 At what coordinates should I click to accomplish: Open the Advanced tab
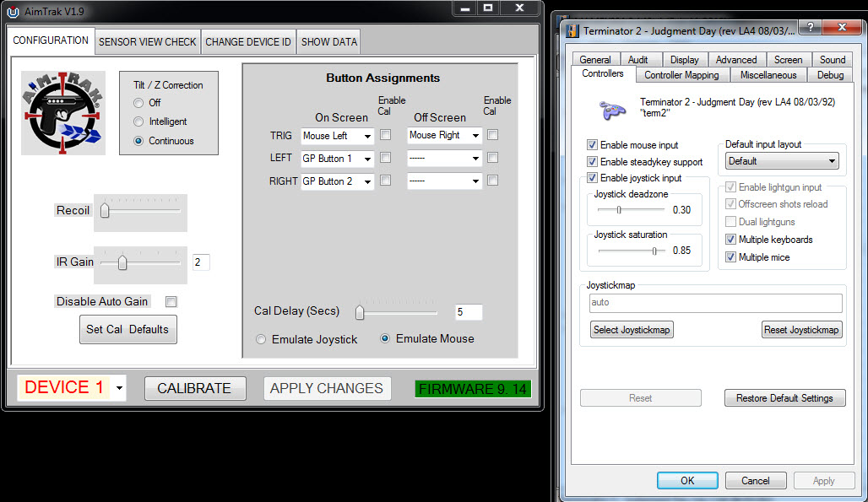click(736, 60)
